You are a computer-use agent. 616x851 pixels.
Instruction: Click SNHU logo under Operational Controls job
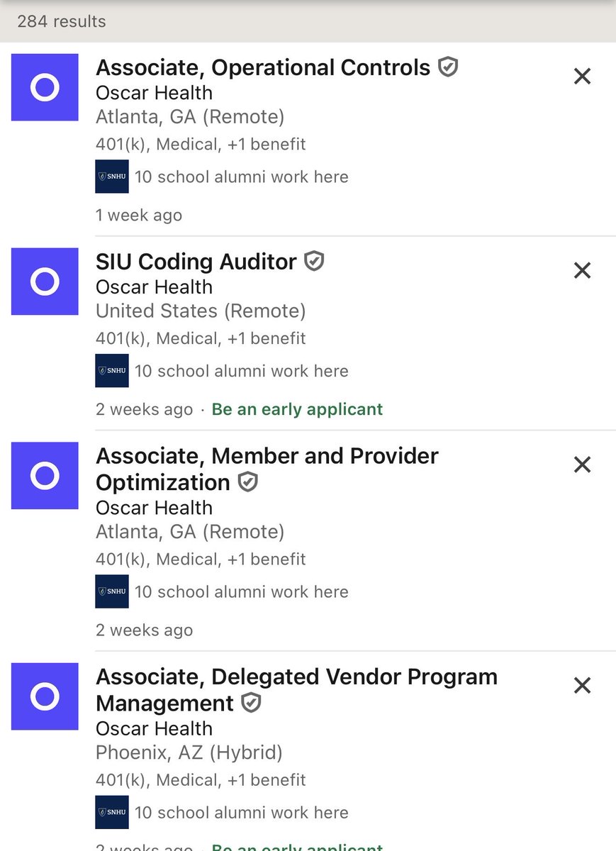[x=112, y=177]
